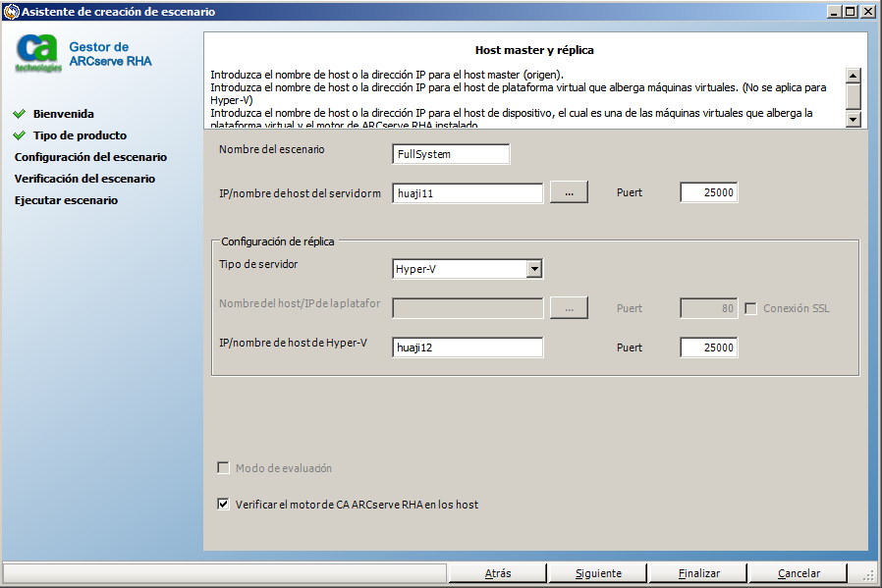Click the Hyper-V host field huaji12
882x588 pixels.
tap(468, 347)
